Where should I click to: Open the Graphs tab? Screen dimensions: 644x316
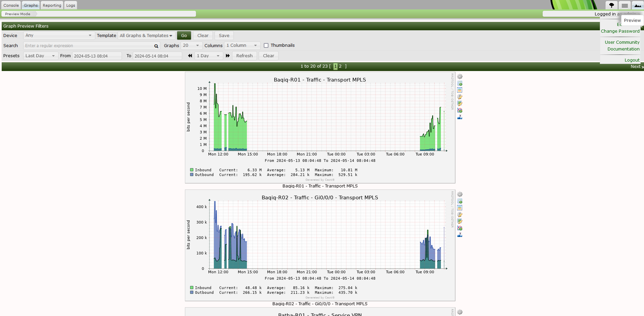[31, 5]
